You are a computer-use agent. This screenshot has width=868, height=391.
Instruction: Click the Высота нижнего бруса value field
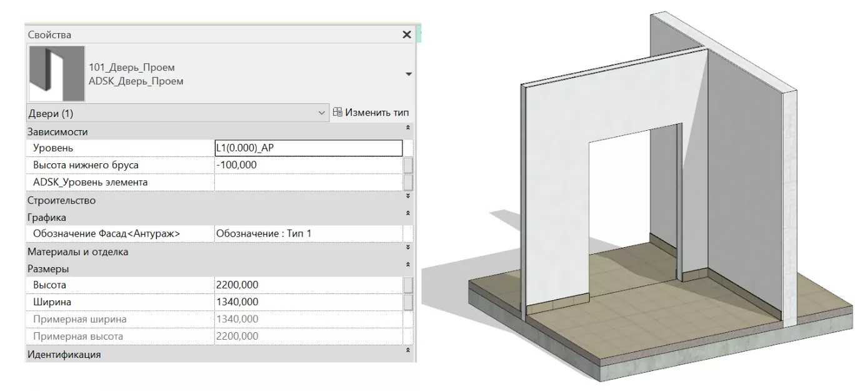click(307, 165)
